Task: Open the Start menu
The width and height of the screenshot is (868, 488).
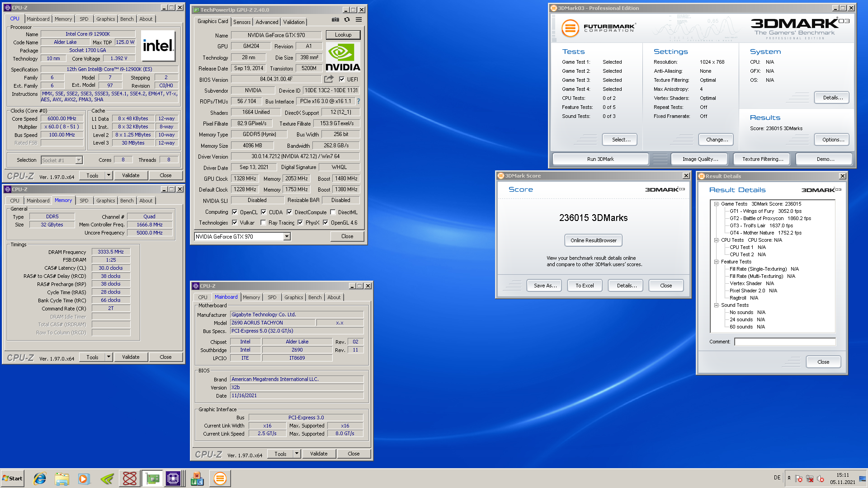Action: (x=12, y=479)
